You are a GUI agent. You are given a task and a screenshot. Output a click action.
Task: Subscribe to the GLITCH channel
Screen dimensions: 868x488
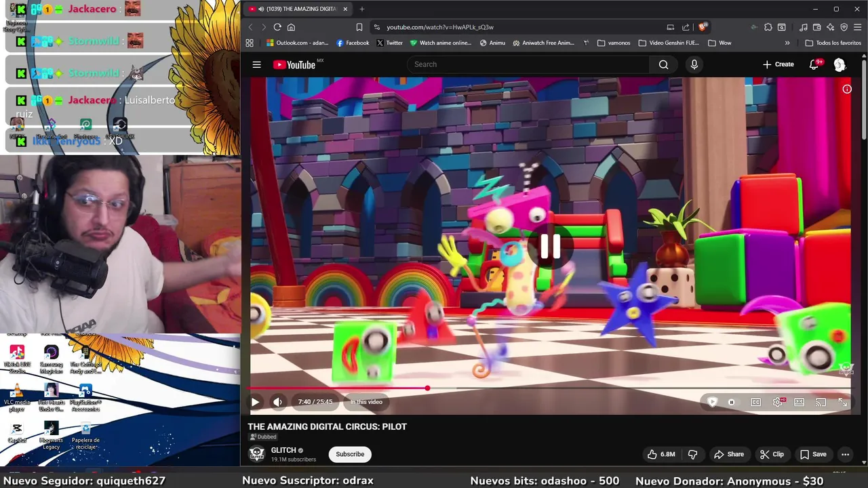click(350, 454)
